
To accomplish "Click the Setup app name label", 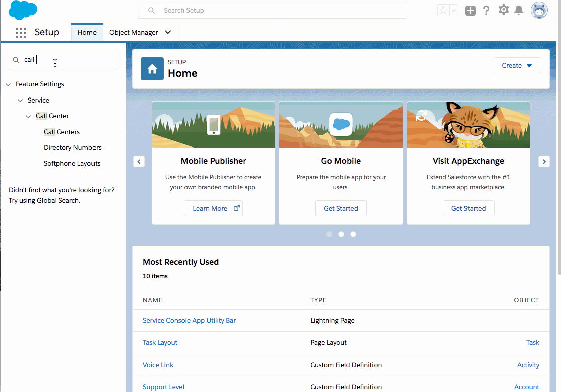I will click(47, 32).
